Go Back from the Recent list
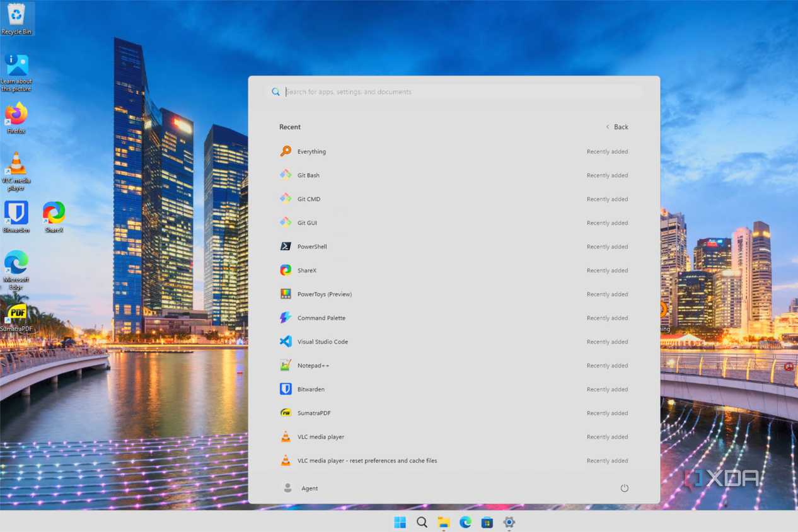 [x=617, y=127]
